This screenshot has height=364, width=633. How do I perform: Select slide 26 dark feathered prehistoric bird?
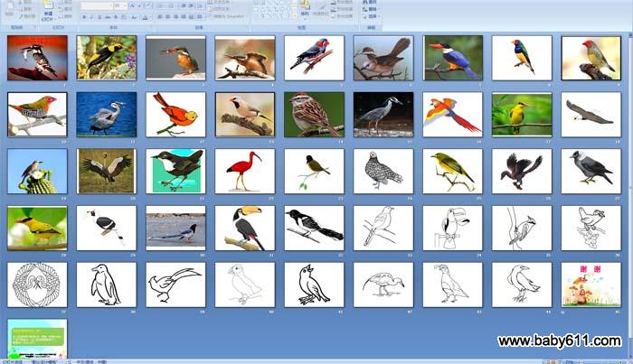tap(522, 172)
